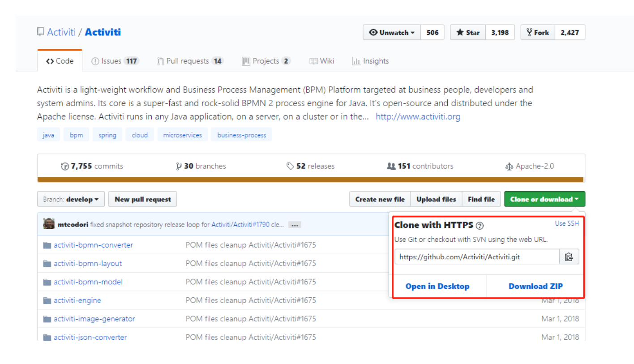Open the Activiti organization link
Image resolution: width=634 pixels, height=364 pixels.
(x=61, y=32)
